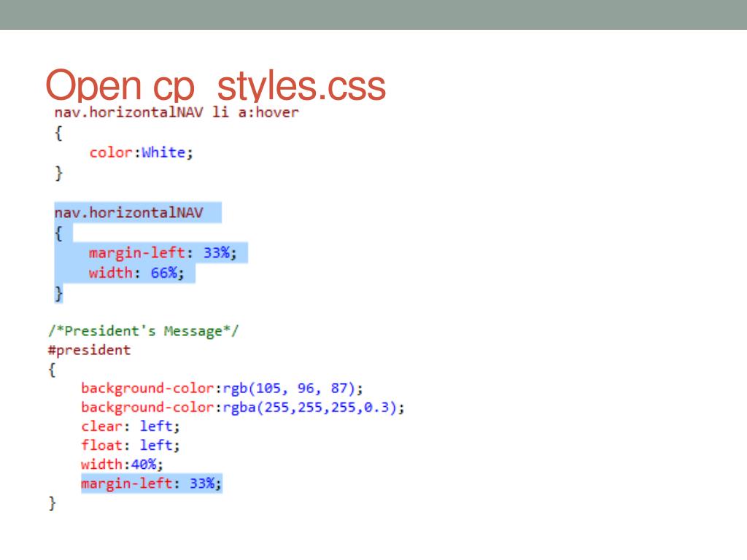Click the "background-color:rgba(255,255,255,0.3);" line

pos(243,408)
